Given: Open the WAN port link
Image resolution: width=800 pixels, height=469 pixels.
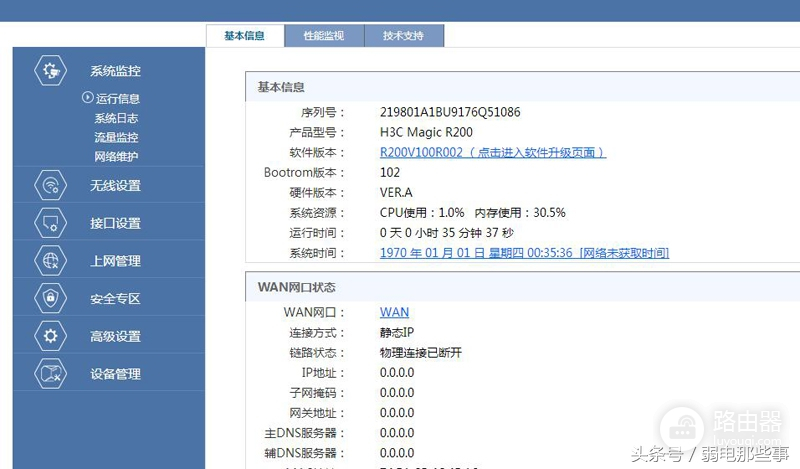Looking at the screenshot, I should pos(394,313).
